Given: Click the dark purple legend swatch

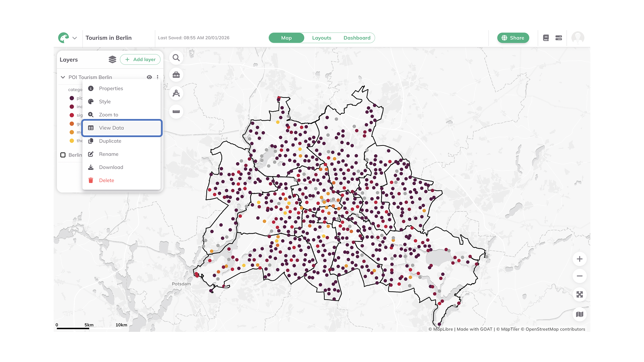Looking at the screenshot, I should [71, 98].
